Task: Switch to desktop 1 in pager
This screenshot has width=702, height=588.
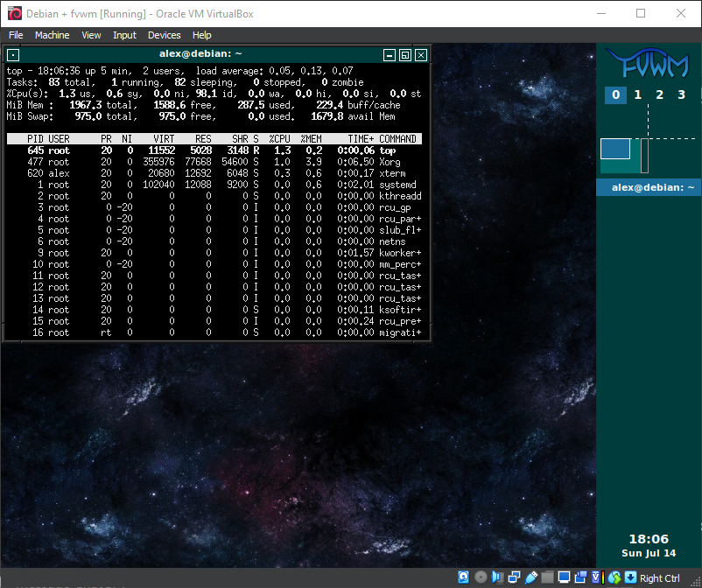Action: [637, 94]
